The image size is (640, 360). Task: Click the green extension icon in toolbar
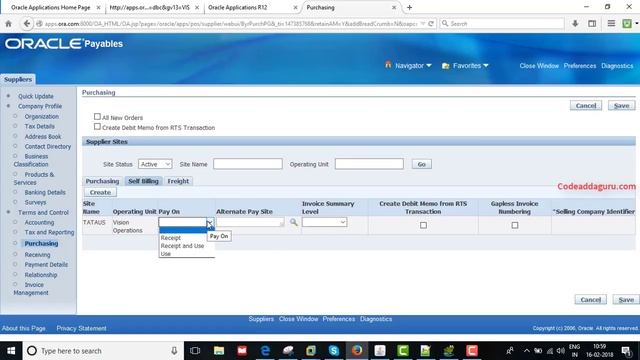[627, 24]
